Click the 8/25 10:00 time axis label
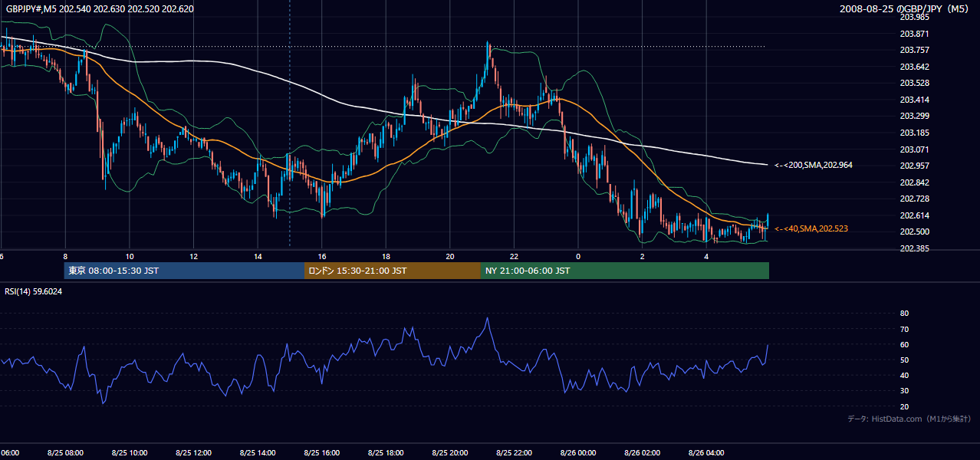Image resolution: width=980 pixels, height=460 pixels. [130, 453]
